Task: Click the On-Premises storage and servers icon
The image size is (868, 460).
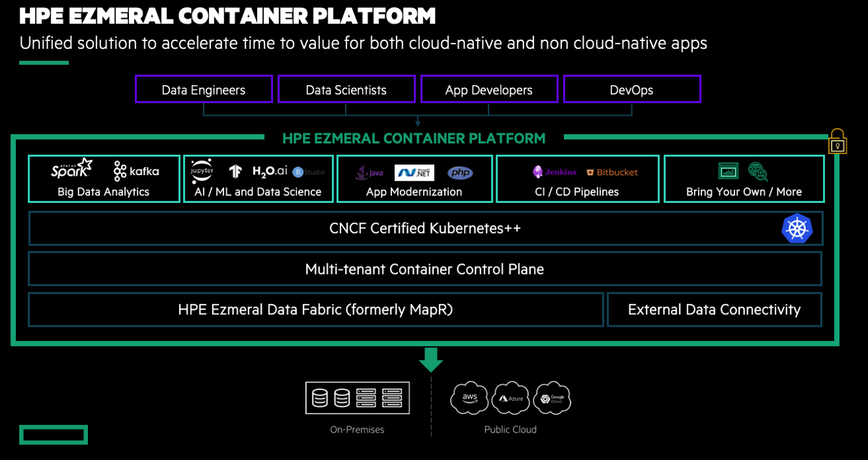Action: pos(357,398)
